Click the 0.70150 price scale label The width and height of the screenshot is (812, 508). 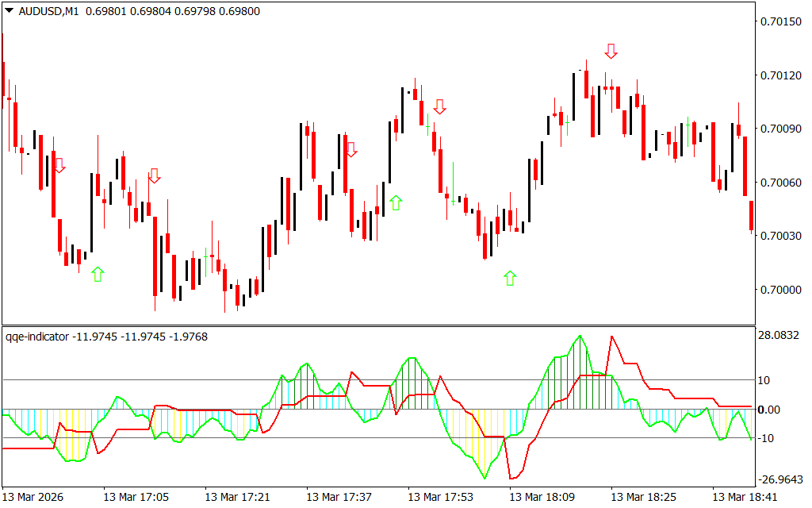[780, 21]
